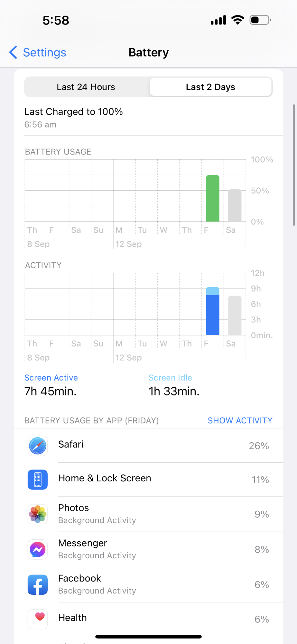Select Saturday's gray activity bar
297x644 pixels.
click(235, 316)
